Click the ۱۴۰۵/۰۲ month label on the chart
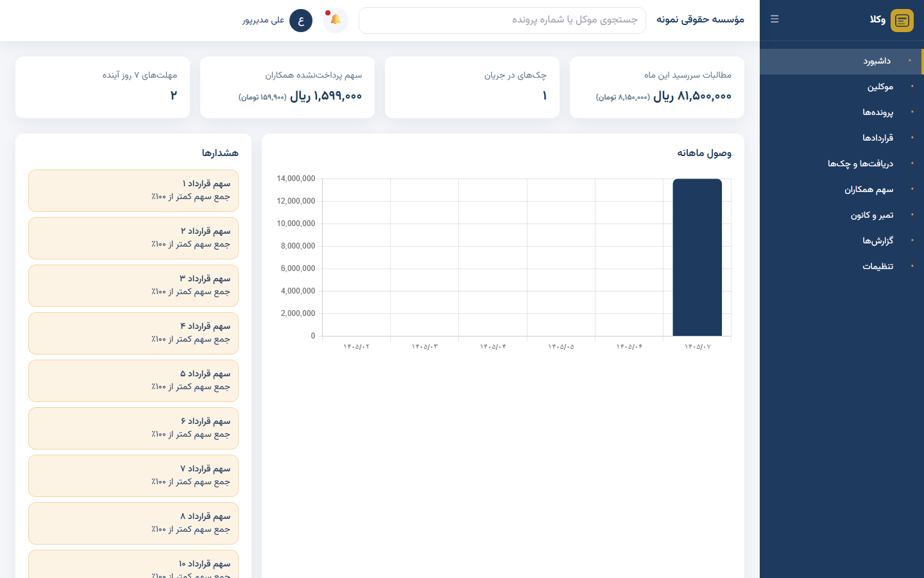The width and height of the screenshot is (924, 578). (356, 347)
